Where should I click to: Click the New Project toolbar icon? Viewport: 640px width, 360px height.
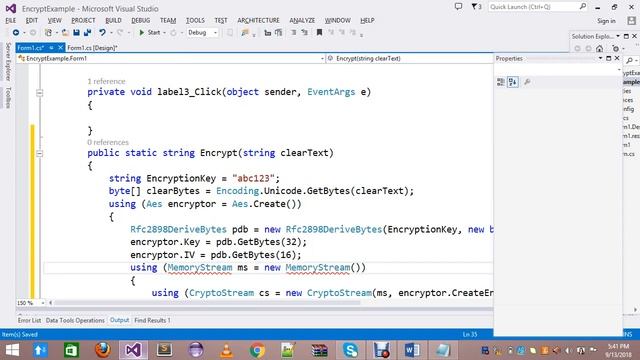pos(48,33)
